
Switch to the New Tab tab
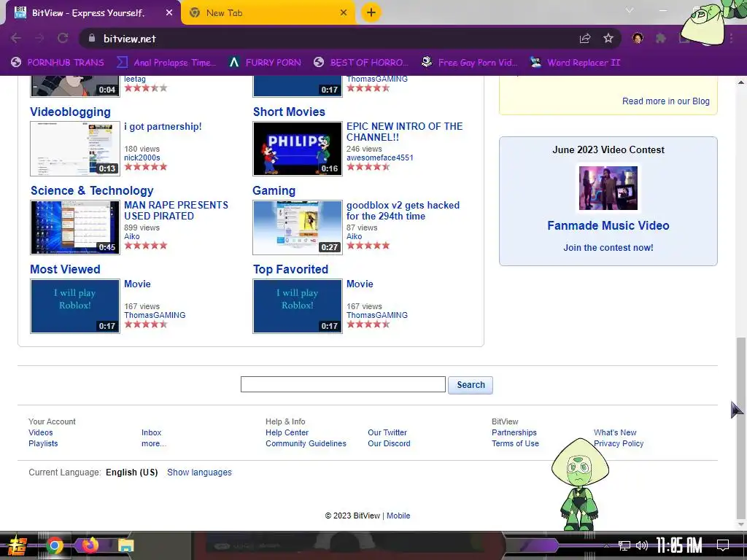pyautogui.click(x=268, y=13)
